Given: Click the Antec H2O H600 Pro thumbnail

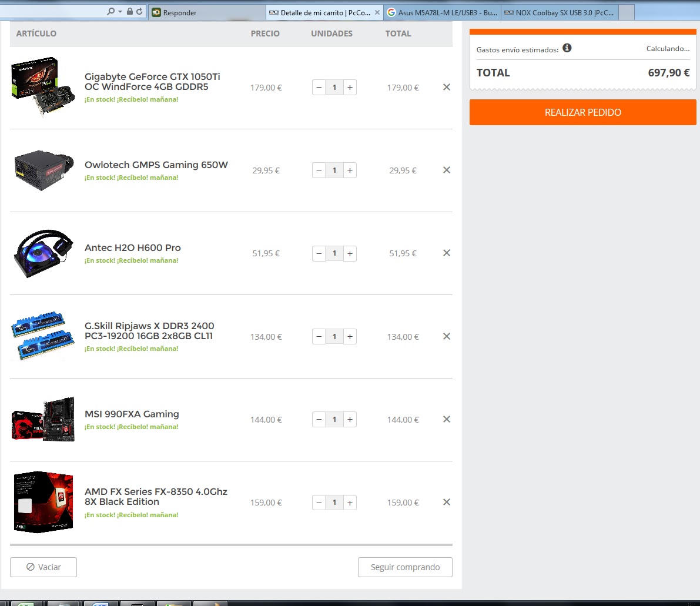Looking at the screenshot, I should coord(43,253).
